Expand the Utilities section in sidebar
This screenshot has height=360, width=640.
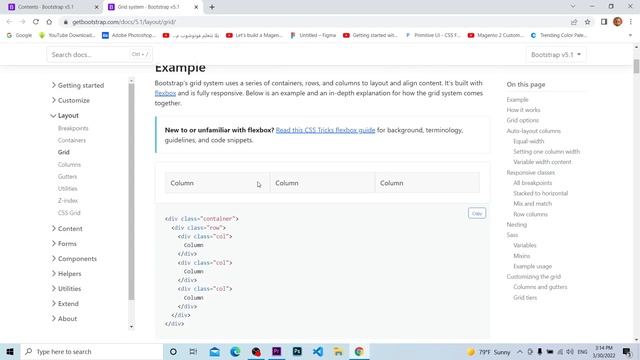(x=66, y=289)
